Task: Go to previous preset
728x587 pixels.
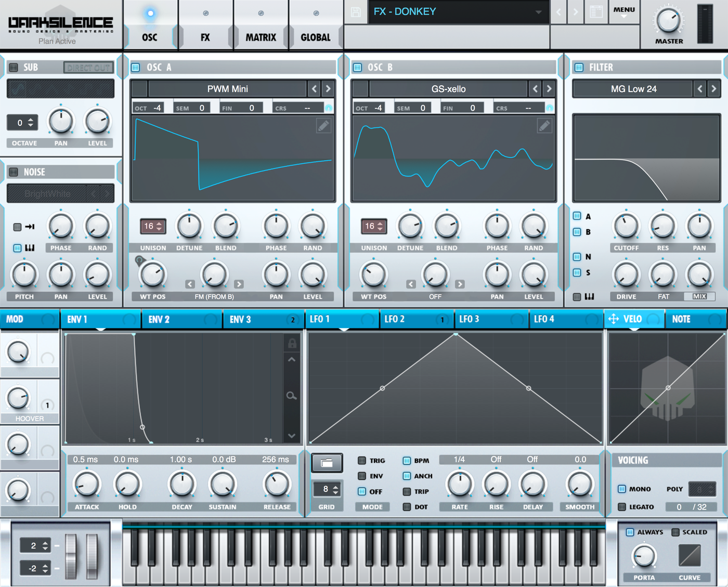Action: pyautogui.click(x=559, y=12)
